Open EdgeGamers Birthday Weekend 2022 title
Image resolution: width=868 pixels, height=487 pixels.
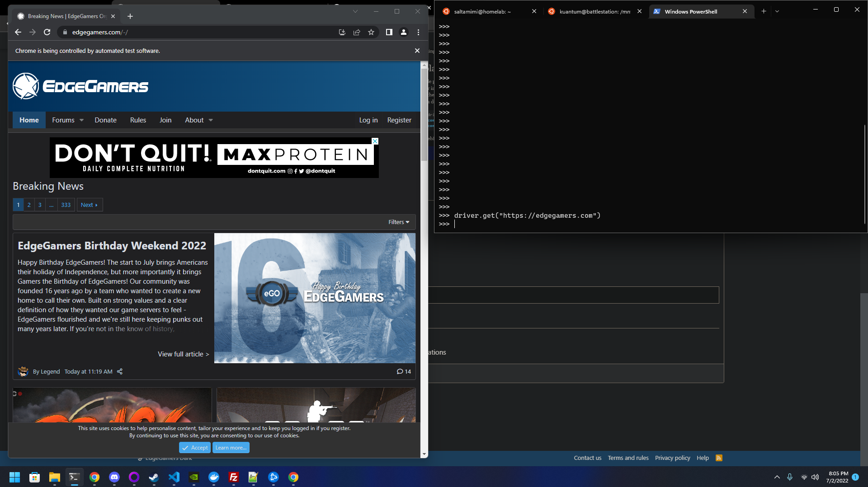click(x=112, y=246)
